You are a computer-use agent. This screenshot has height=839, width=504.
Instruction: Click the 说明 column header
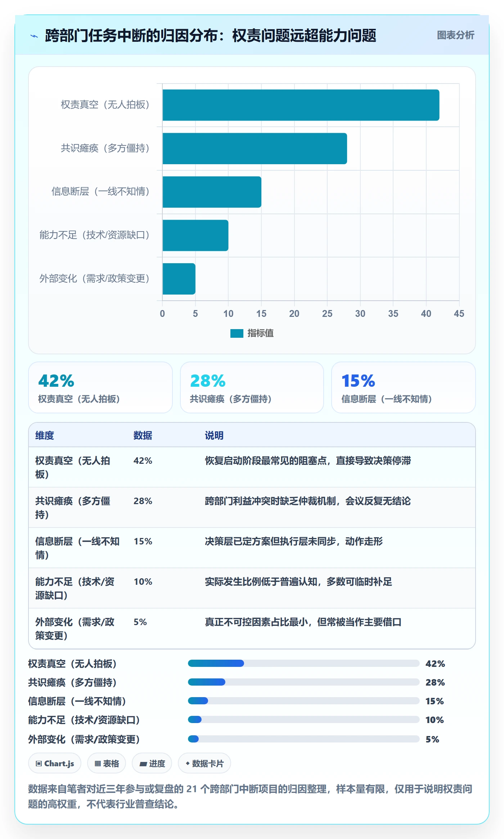(x=214, y=435)
